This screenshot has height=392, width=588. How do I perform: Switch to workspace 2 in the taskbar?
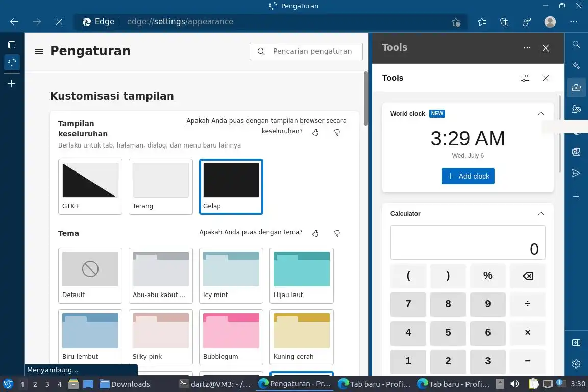(x=35, y=384)
